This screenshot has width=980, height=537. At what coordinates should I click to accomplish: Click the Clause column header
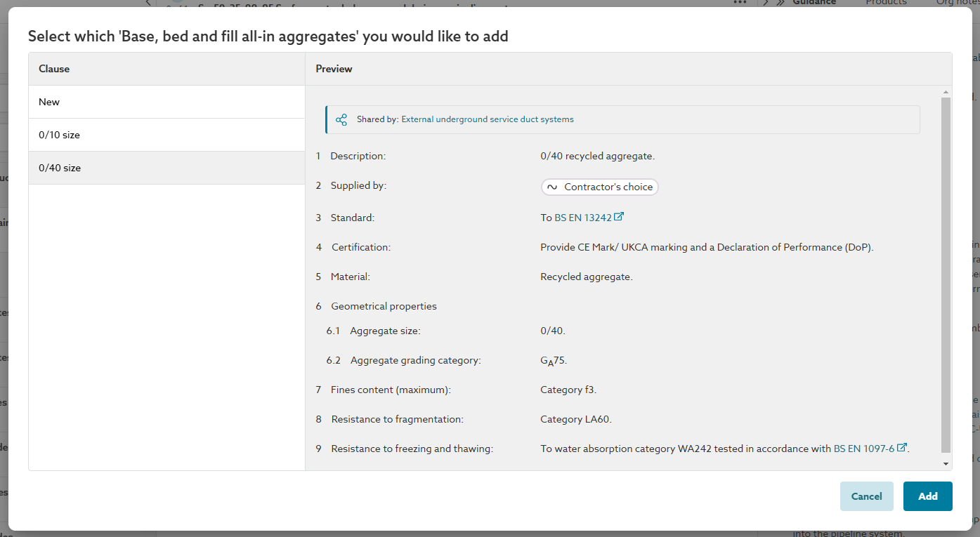coord(54,69)
